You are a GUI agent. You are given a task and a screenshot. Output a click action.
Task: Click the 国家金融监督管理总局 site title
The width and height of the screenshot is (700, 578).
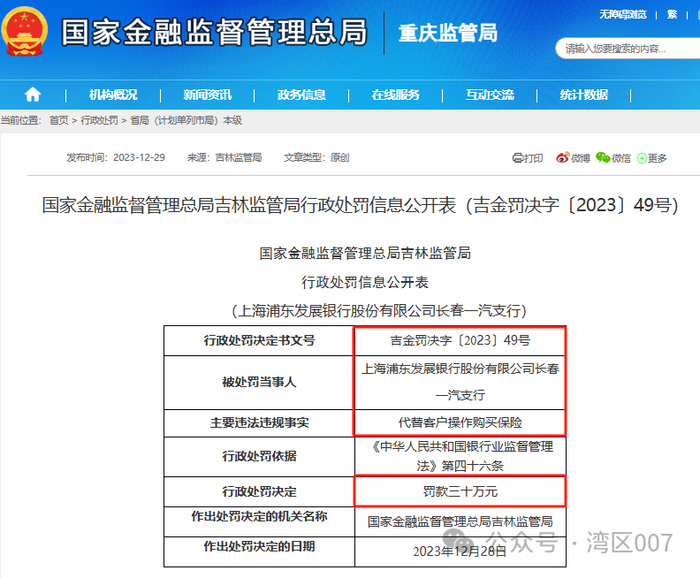point(214,32)
